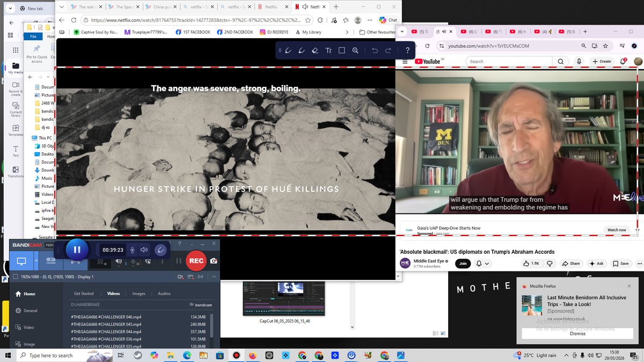The height and width of the screenshot is (362, 644).
Task: Open Bandicam help question mark
Action: (x=179, y=244)
